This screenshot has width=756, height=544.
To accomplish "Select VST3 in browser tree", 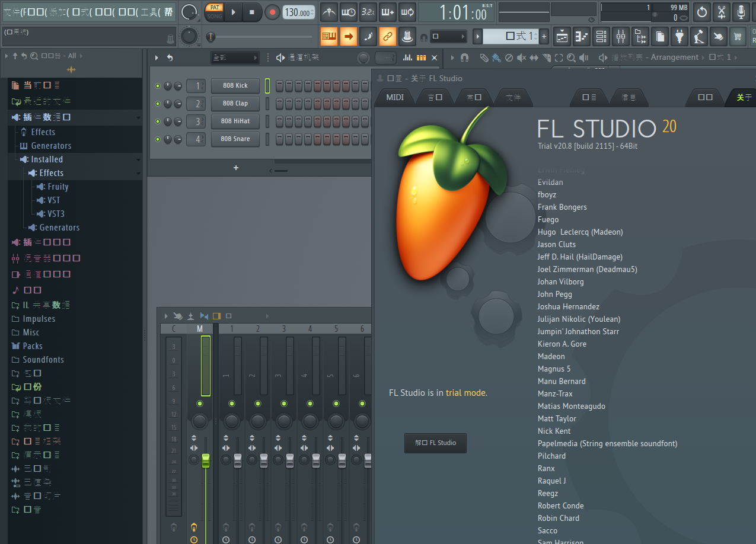I will point(56,214).
